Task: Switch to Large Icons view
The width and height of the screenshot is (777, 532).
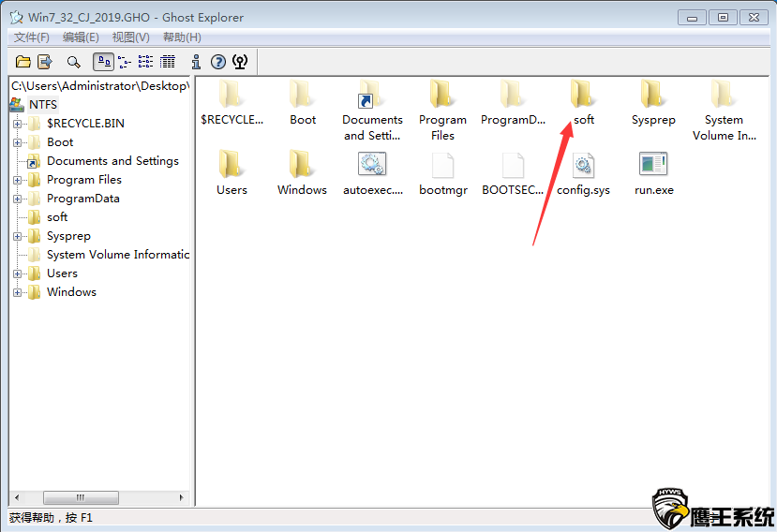Action: pos(103,62)
